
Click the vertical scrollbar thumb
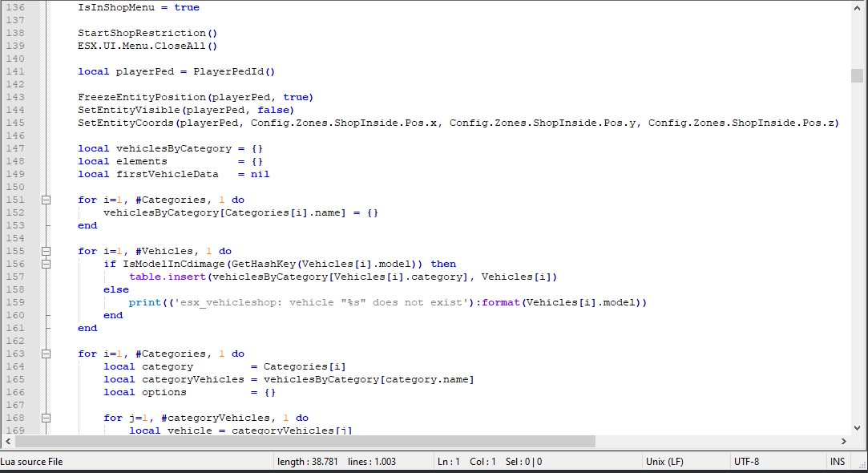(x=857, y=75)
